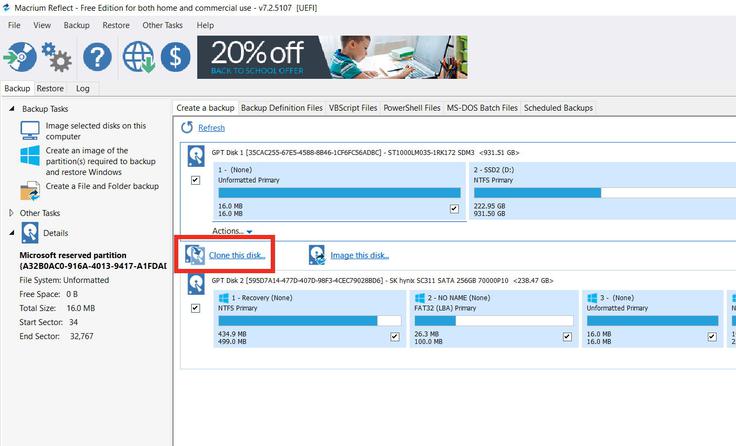Open the PowerShell Files tab
The height and width of the screenshot is (446, 736).
pyautogui.click(x=412, y=108)
